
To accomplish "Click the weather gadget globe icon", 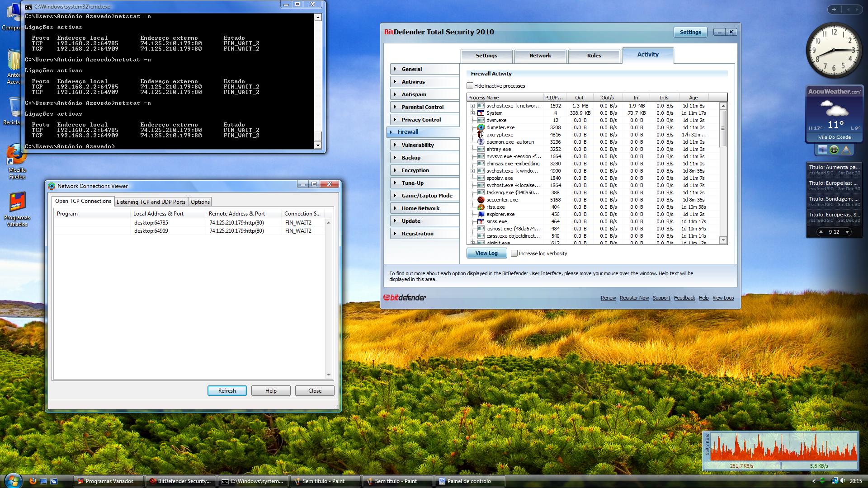I will pos(834,150).
